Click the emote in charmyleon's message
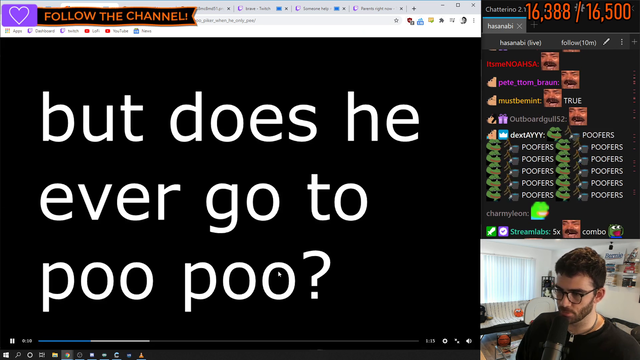Image resolution: width=640 pixels, height=360 pixels. [540, 211]
